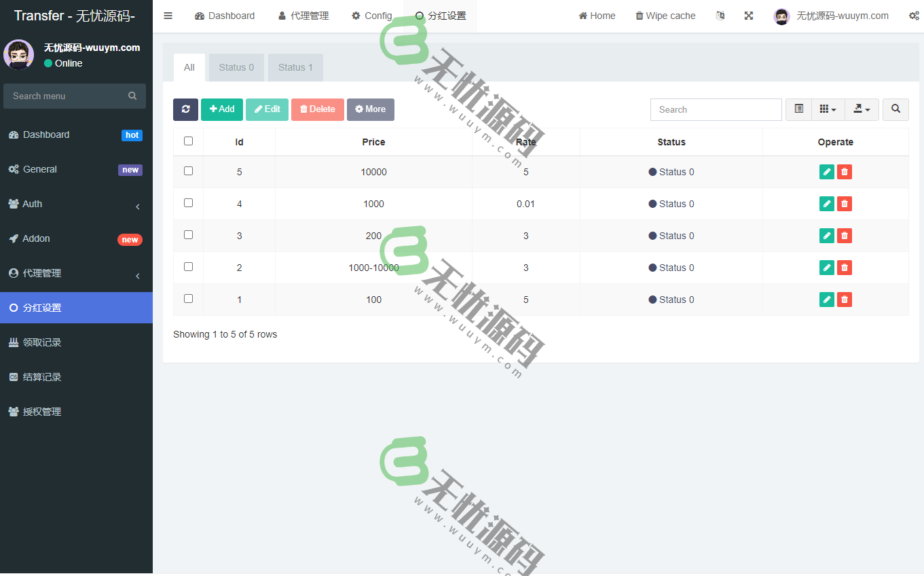Click the Wipe cache link
The image size is (924, 576).
(665, 15)
